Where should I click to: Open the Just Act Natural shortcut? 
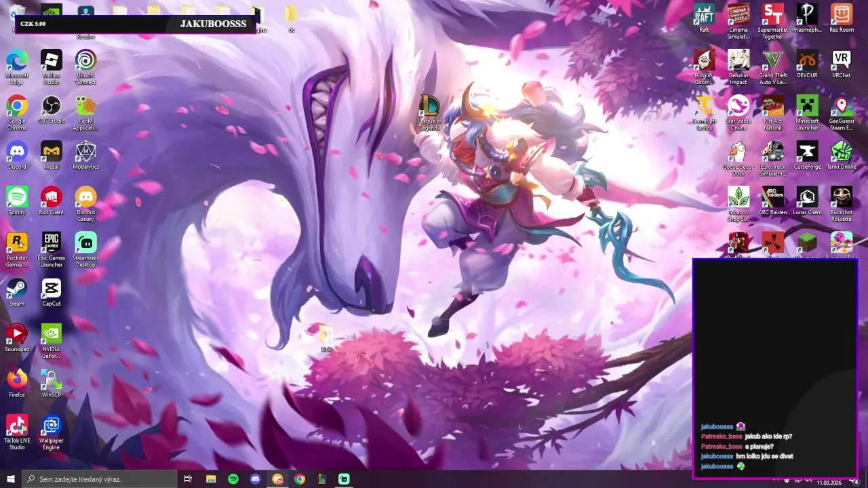point(773,113)
